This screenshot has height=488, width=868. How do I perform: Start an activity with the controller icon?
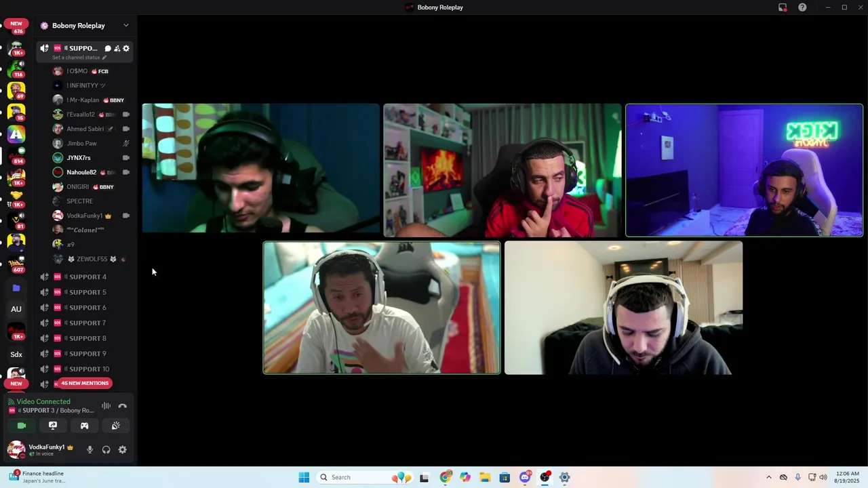pos(84,426)
